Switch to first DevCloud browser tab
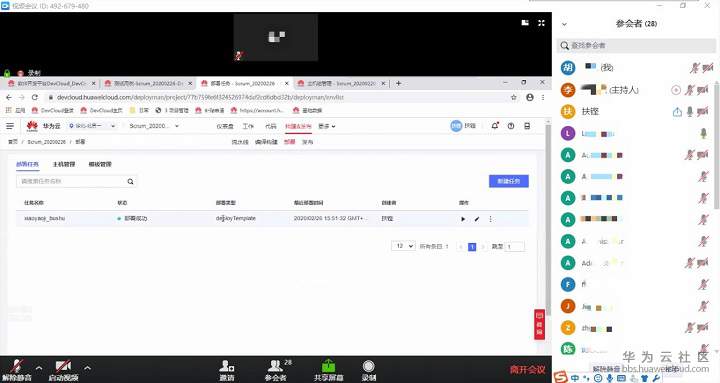This screenshot has height=383, width=720. click(x=51, y=83)
